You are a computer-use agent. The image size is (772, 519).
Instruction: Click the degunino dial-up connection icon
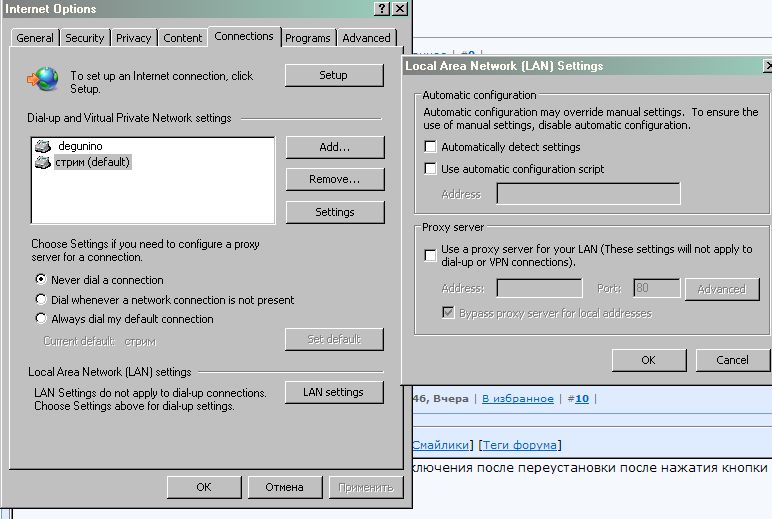click(x=42, y=147)
